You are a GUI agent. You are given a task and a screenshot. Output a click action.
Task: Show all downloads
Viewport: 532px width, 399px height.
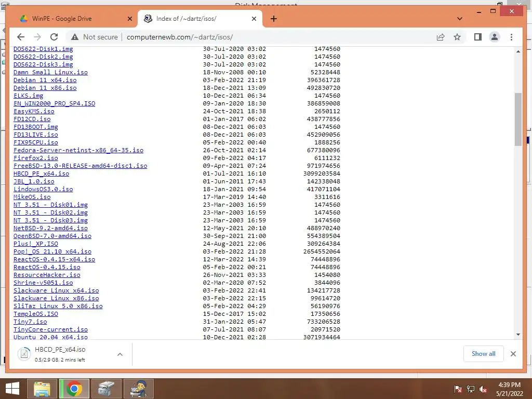click(484, 354)
